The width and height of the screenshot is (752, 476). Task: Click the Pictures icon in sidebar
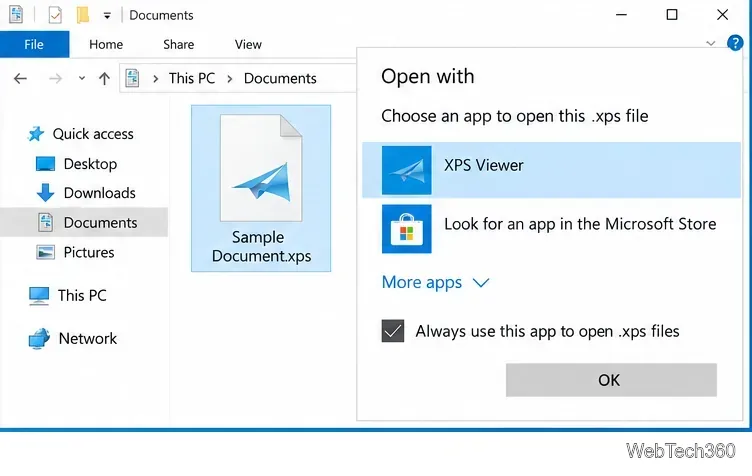click(46, 252)
